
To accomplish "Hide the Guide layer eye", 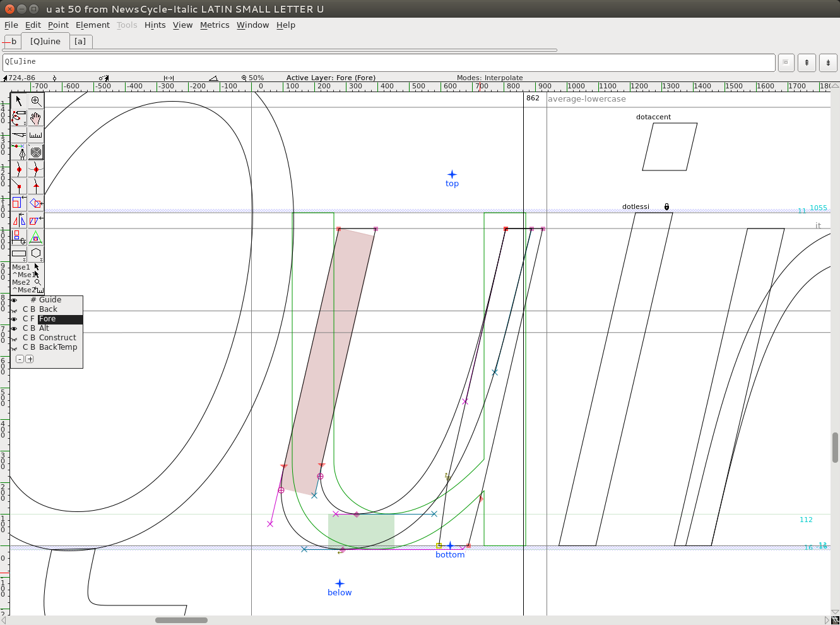I will tap(14, 300).
